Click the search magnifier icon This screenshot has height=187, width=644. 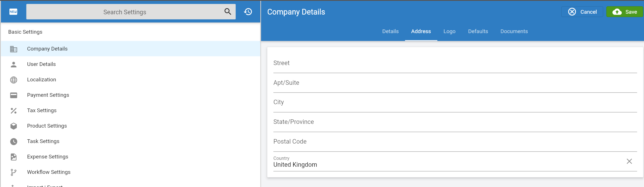click(x=227, y=12)
